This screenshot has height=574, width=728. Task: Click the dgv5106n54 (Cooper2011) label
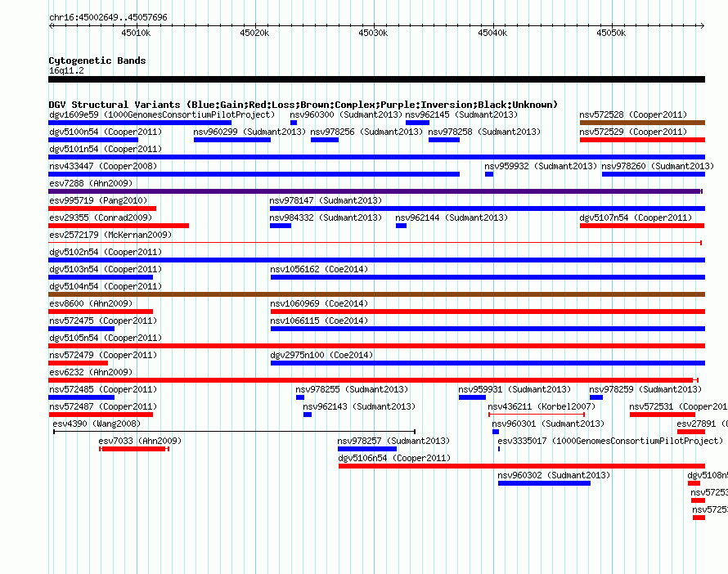tap(394, 458)
